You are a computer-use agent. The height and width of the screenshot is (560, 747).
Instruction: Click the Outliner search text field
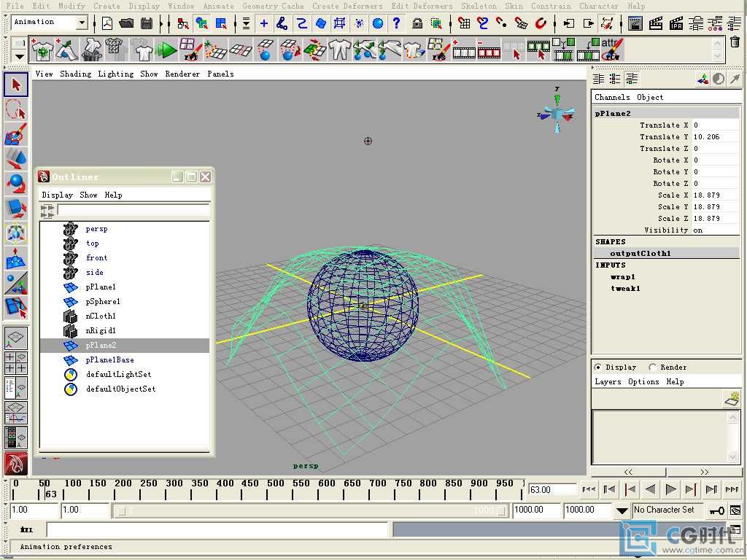[133, 211]
